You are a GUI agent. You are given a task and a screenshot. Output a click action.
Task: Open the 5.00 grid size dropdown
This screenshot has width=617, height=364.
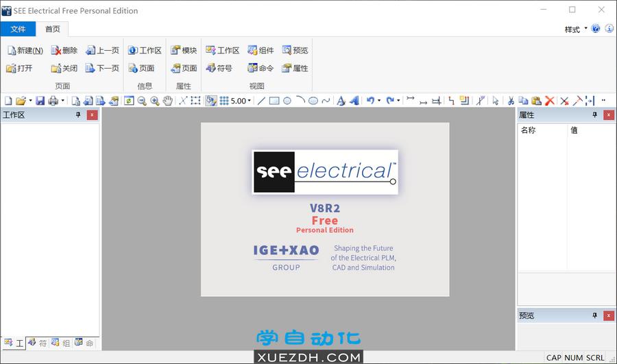(249, 101)
